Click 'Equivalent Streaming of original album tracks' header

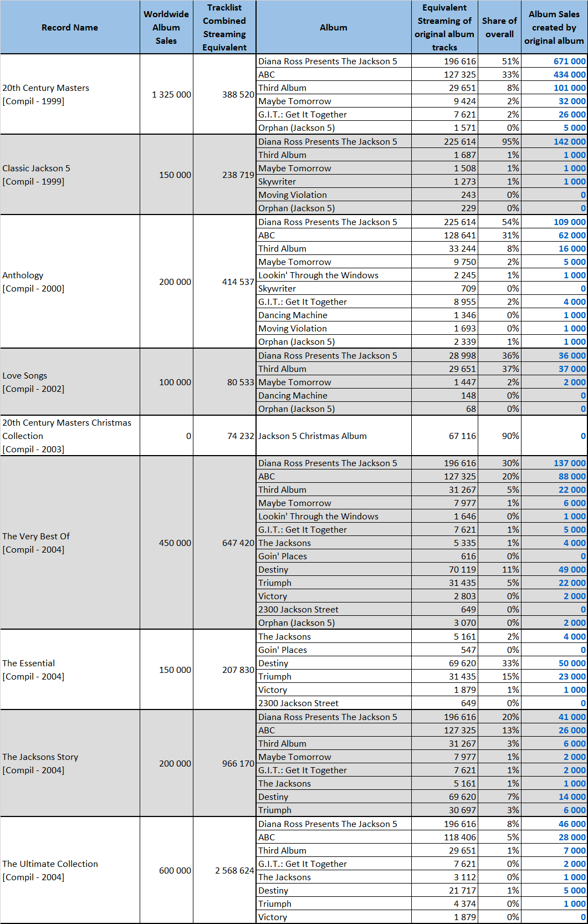click(444, 27)
